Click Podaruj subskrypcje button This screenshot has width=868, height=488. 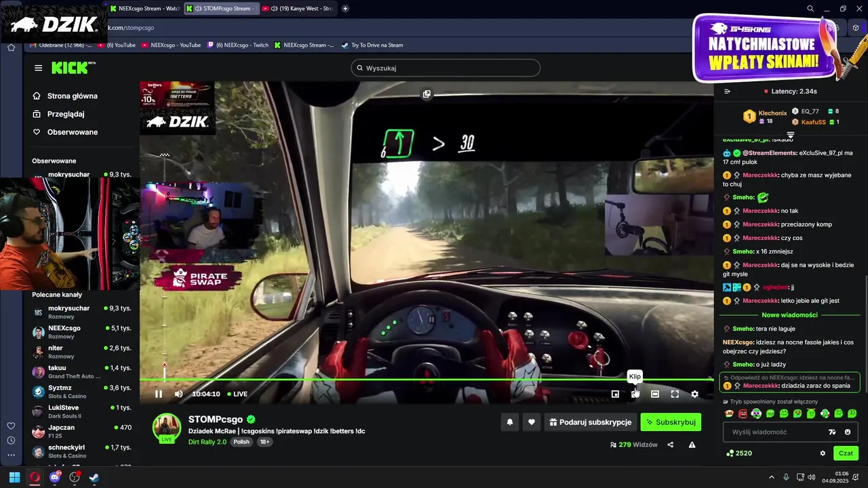591,422
